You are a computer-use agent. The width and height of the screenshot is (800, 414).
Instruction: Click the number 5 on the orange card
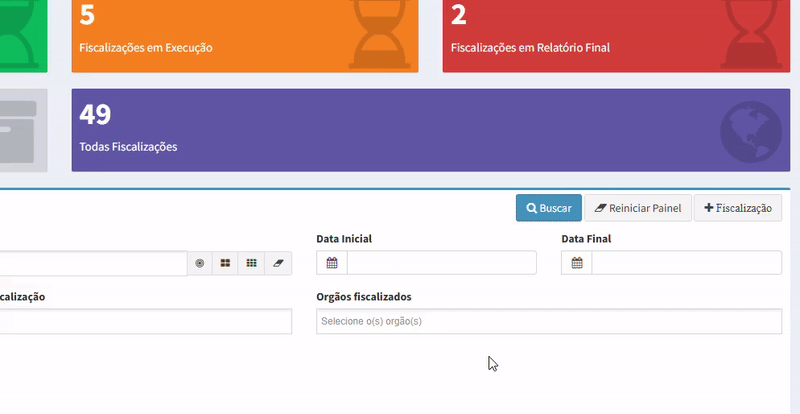point(87,15)
